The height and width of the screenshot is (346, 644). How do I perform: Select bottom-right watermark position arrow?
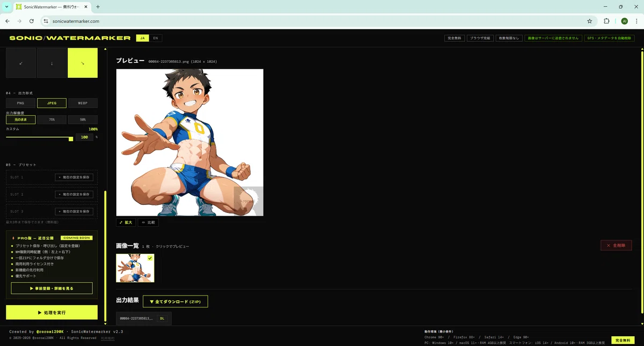pos(83,63)
